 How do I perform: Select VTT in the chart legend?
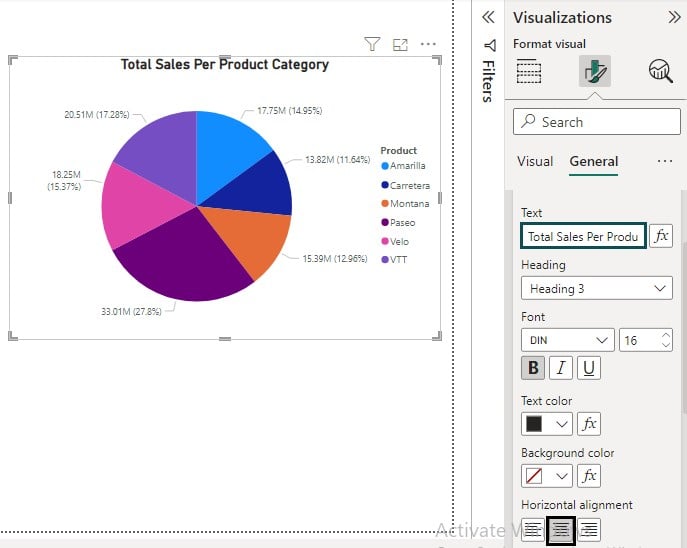[x=394, y=259]
